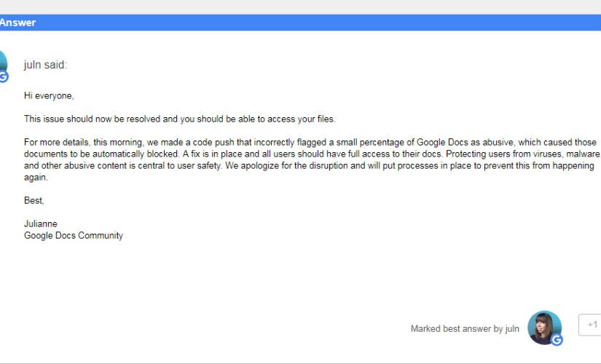Click the word "again." ending the paragraph

[36, 178]
